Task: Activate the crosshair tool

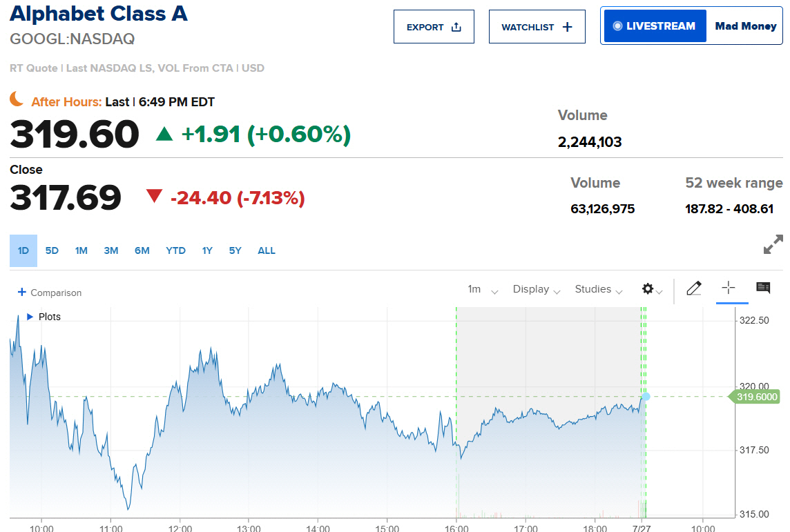Action: [x=729, y=288]
